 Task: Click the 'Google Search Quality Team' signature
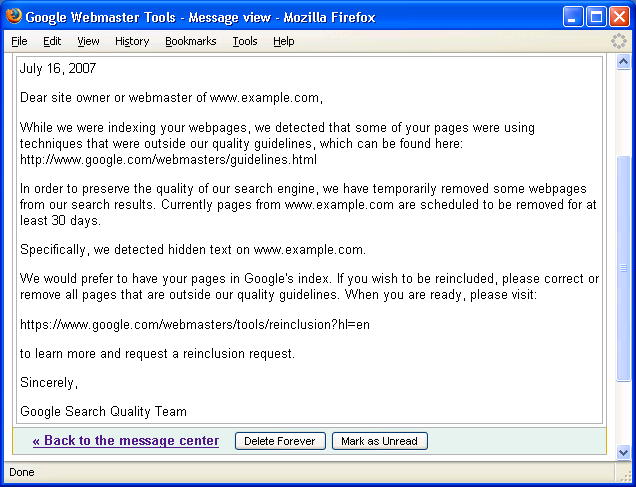pos(103,411)
